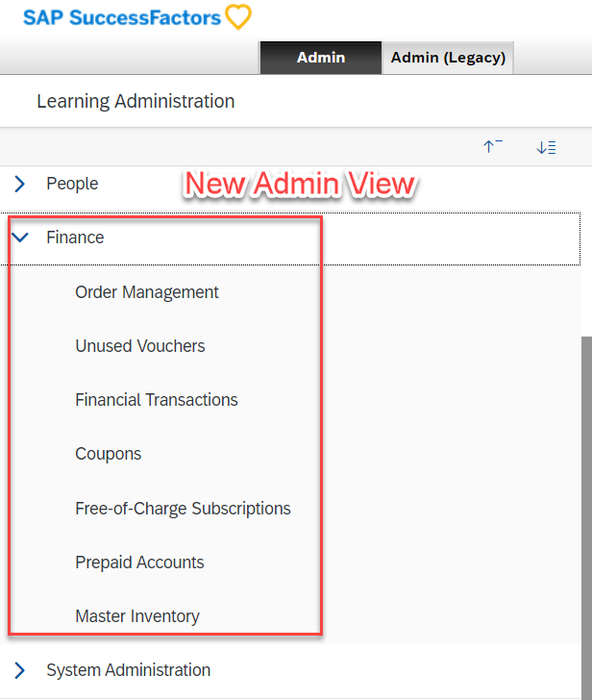Click the vertical scrollbar thumb
The height and width of the screenshot is (700, 592).
(586, 518)
